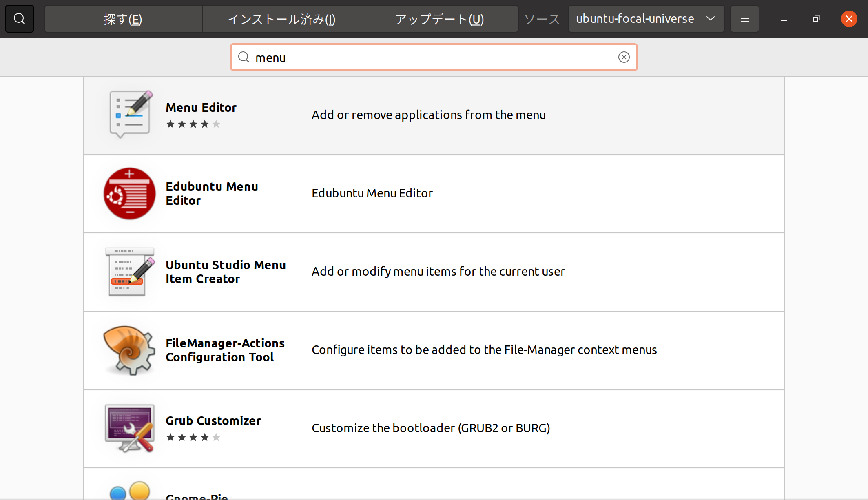
Task: Close the Software window
Action: pos(849,19)
